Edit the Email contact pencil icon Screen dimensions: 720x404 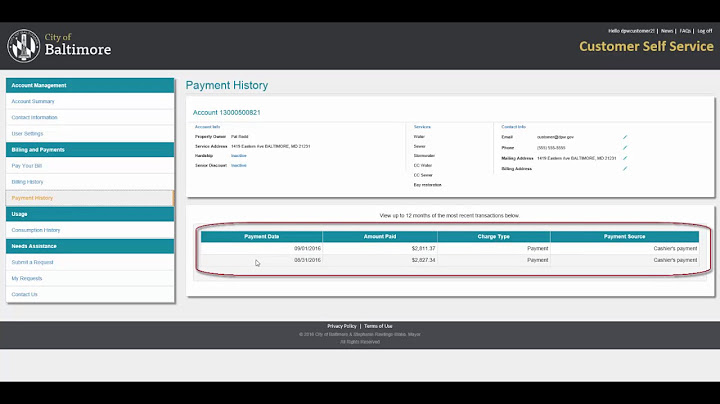tap(625, 137)
